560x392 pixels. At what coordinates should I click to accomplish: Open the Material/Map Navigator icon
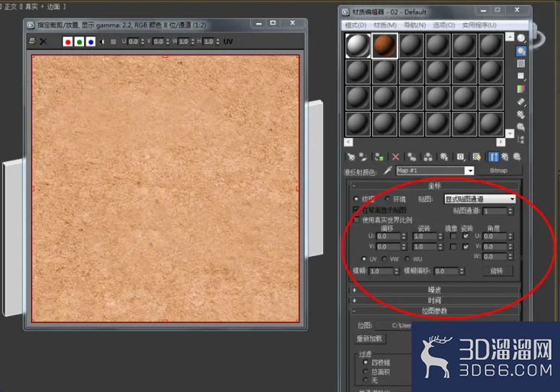coord(521,140)
